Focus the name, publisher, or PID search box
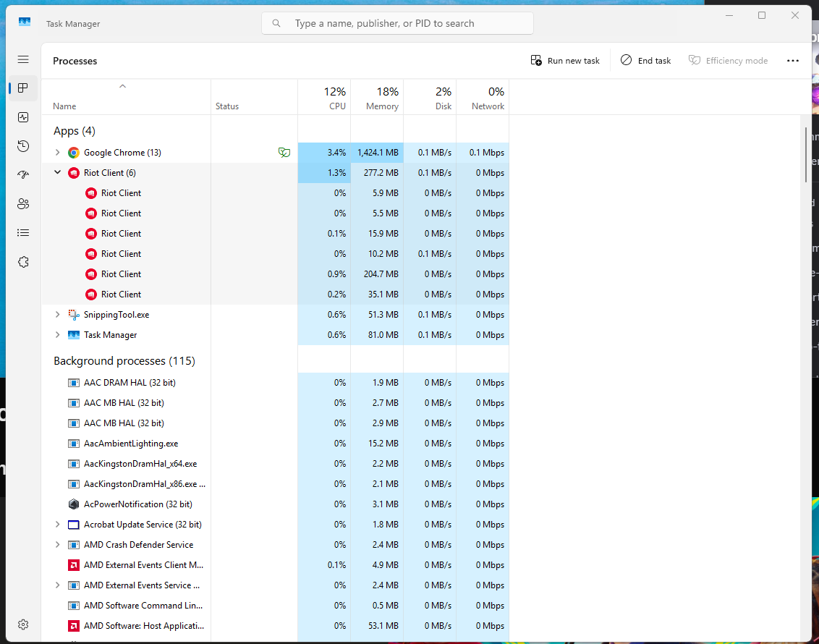The image size is (819, 644). [397, 23]
